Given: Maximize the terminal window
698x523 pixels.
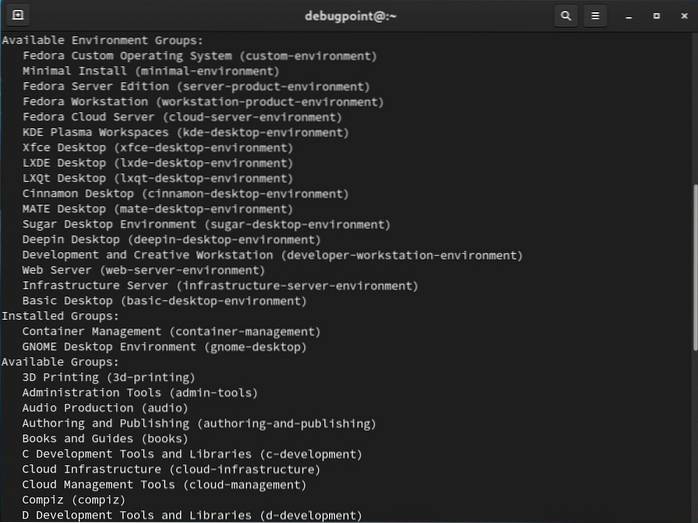Looking at the screenshot, I should 656,16.
